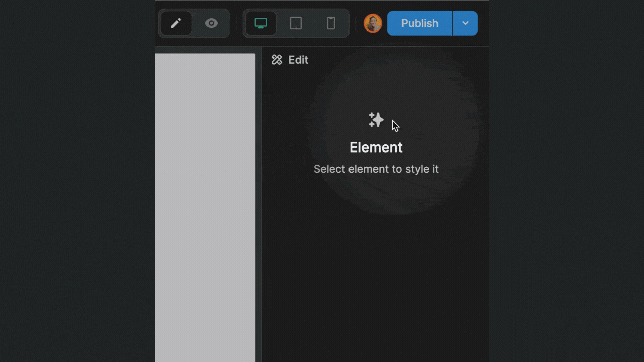The image size is (644, 362).
Task: Select the tablet breakpoint icon
Action: point(296,23)
